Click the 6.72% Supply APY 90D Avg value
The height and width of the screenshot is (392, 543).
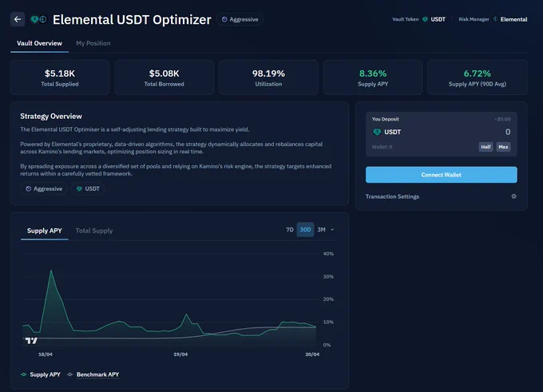[x=478, y=73]
